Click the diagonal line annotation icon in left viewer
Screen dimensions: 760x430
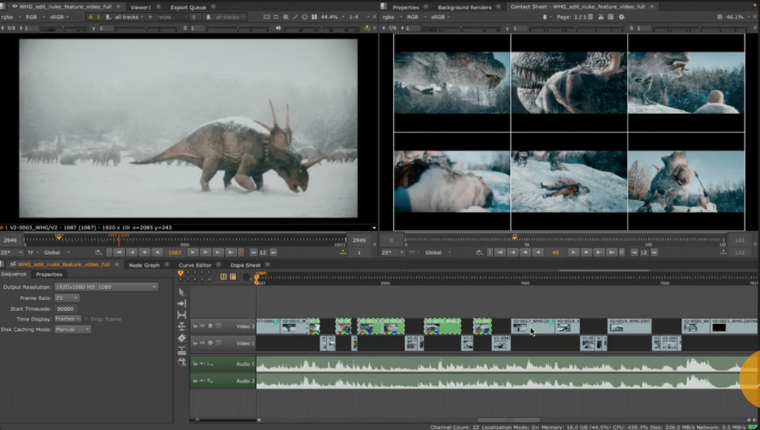click(x=295, y=17)
